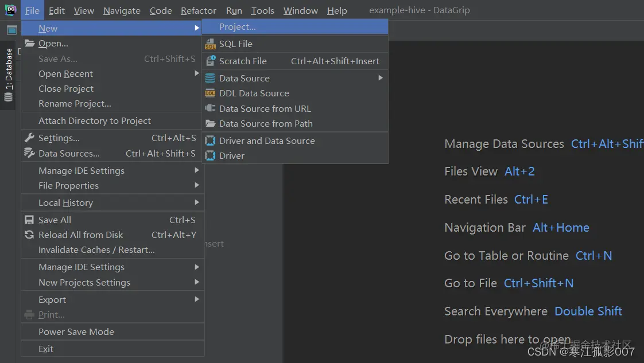Image resolution: width=644 pixels, height=363 pixels.
Task: Select DDL Data Source entry
Action: pos(295,93)
